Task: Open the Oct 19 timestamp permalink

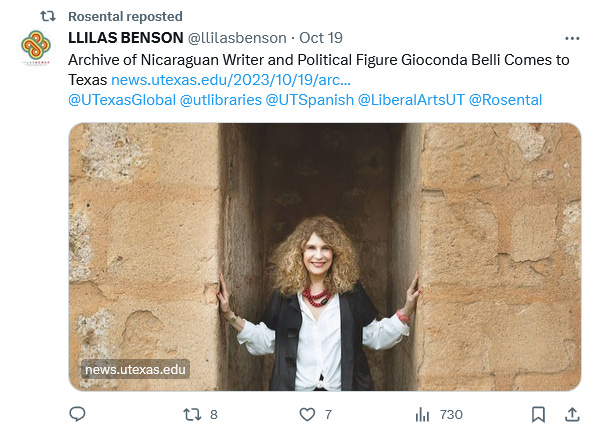Action: coord(321,38)
